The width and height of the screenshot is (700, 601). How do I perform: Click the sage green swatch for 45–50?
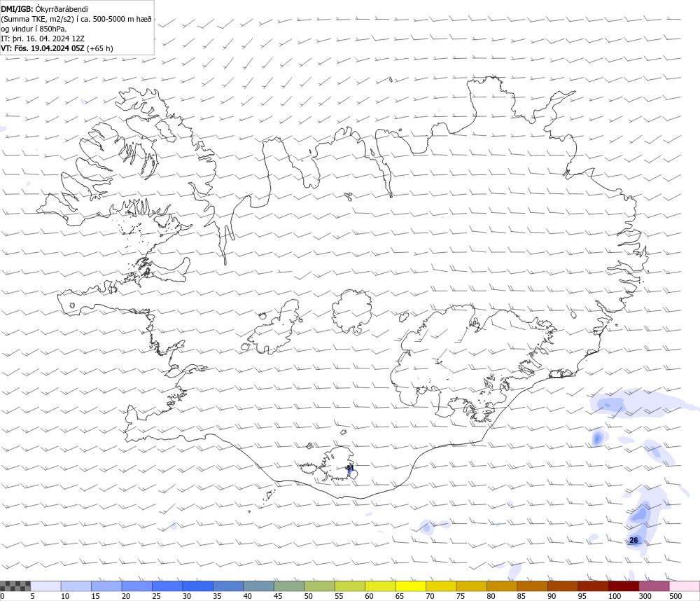click(x=289, y=586)
